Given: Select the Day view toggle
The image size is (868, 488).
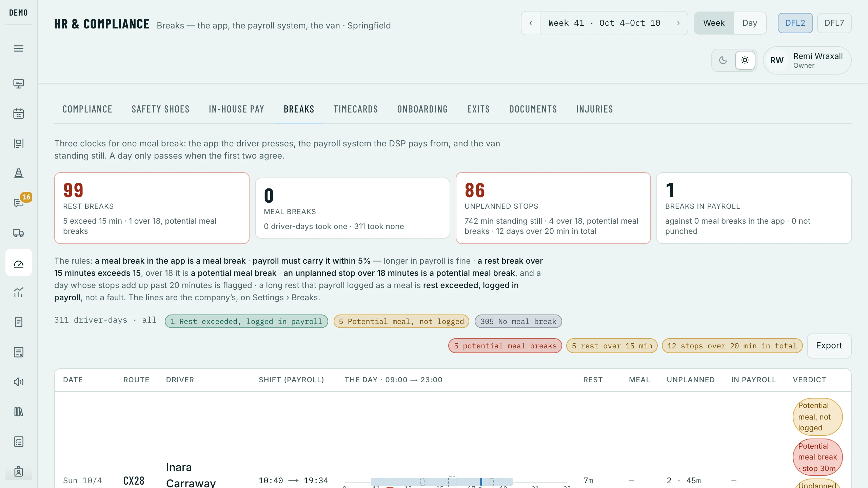Looking at the screenshot, I should (750, 23).
